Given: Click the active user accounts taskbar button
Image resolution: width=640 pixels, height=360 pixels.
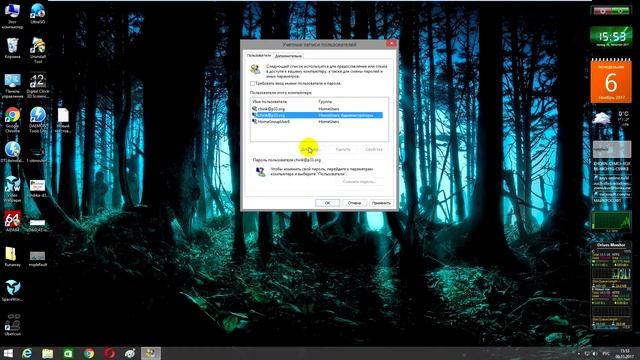Looking at the screenshot, I should (x=151, y=353).
